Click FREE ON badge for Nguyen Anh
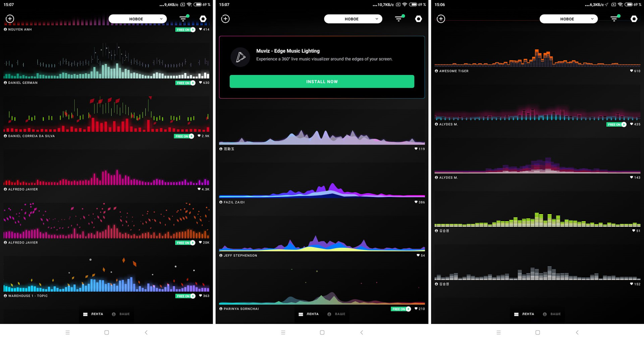This screenshot has height=341, width=644. coord(185,30)
